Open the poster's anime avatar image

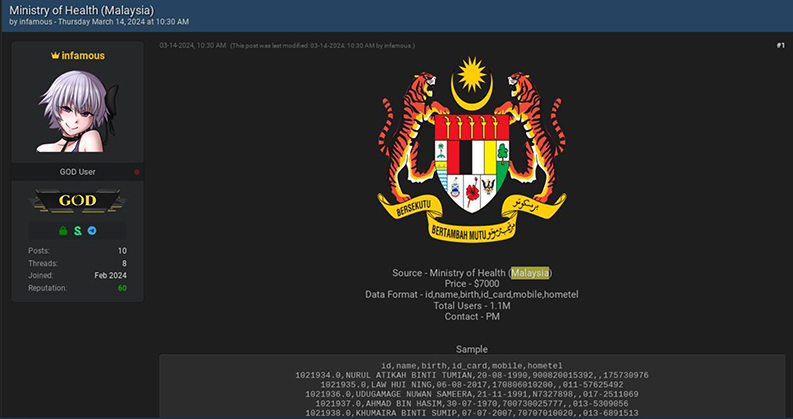click(x=77, y=111)
